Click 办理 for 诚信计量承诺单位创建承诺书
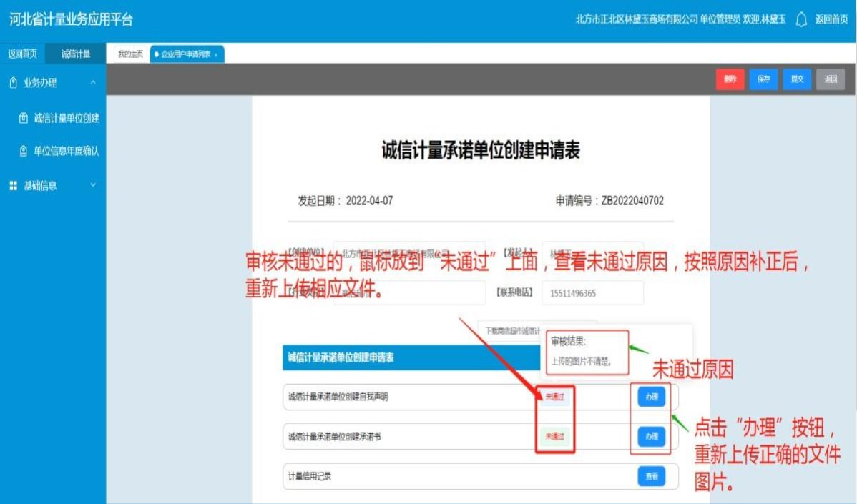Viewport: 857px width, 504px height. (x=651, y=436)
